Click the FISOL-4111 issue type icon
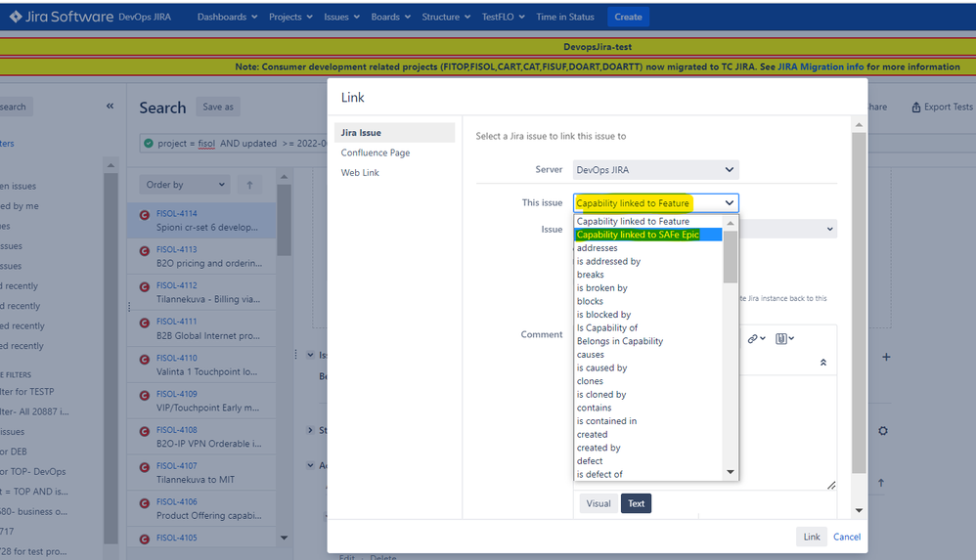Viewport: 976px width, 560px height. click(145, 323)
